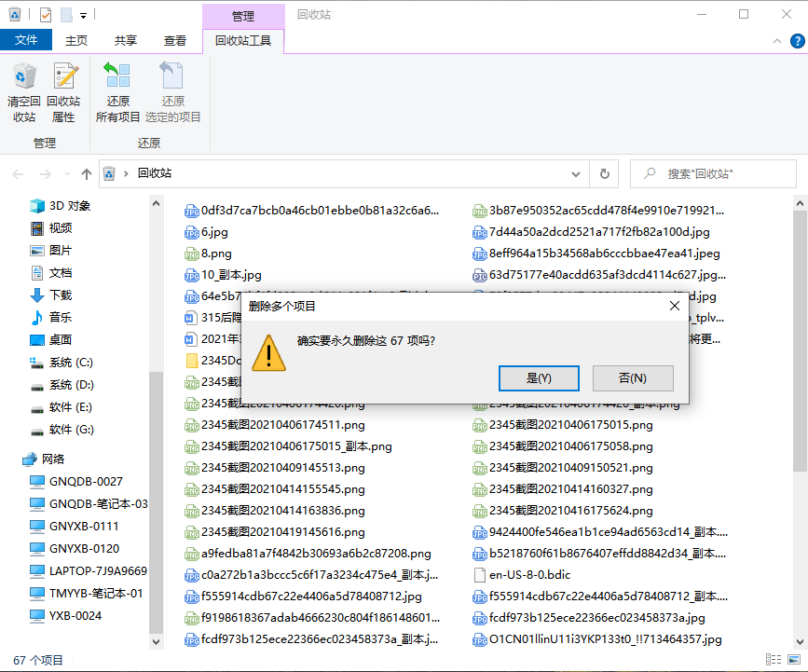Select file 8.png
The width and height of the screenshot is (808, 672).
[x=208, y=254]
